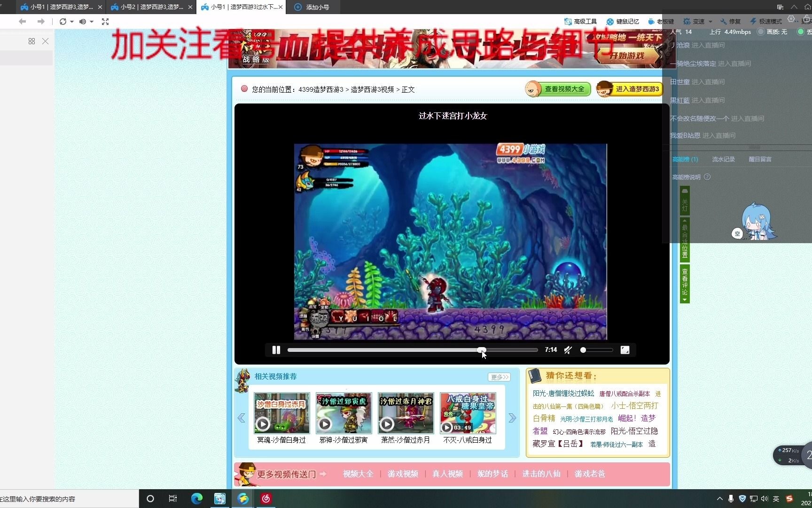This screenshot has width=812, height=508.
Task: Open 若墨-师徒过六一副本 link
Action: coord(617,444)
